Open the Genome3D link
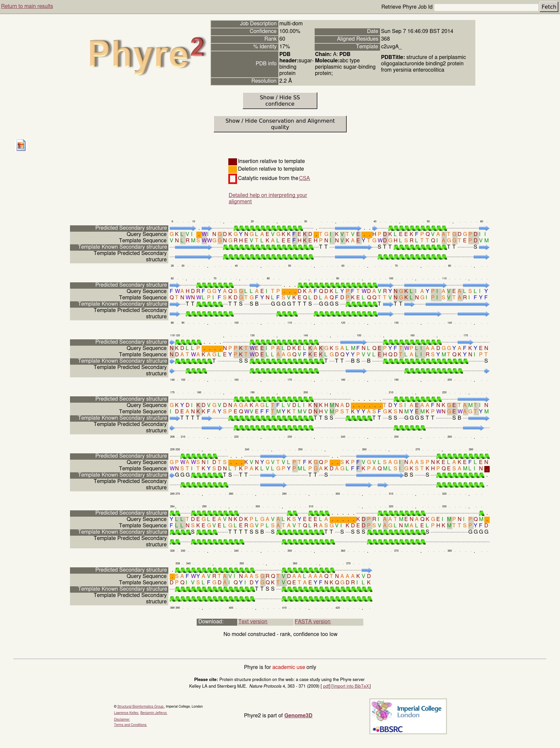The height and width of the screenshot is (748, 560). tap(298, 715)
